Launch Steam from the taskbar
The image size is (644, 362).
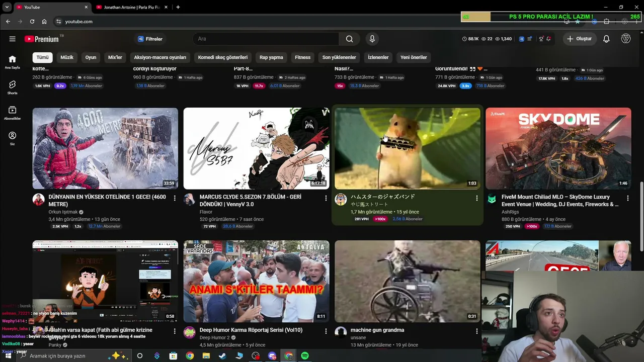tap(222, 355)
